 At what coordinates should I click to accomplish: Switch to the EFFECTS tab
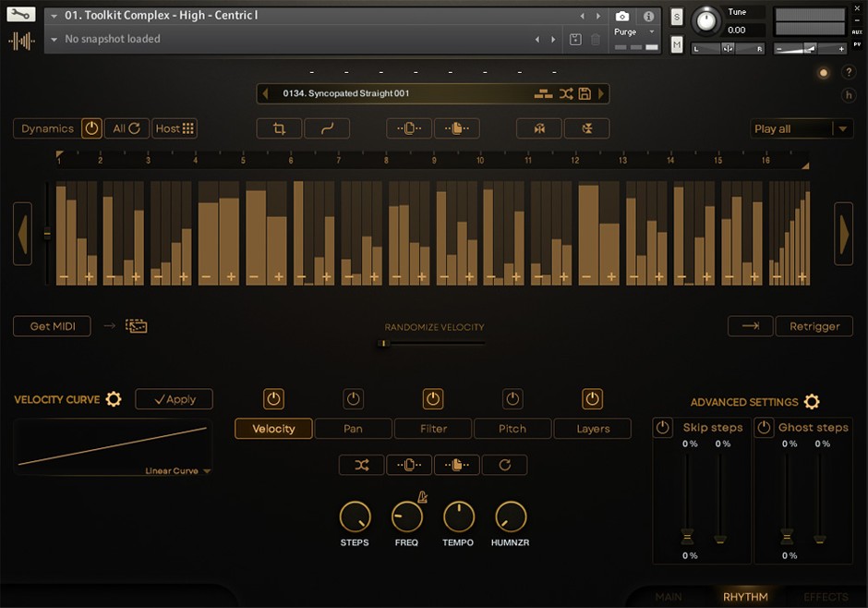click(x=825, y=597)
